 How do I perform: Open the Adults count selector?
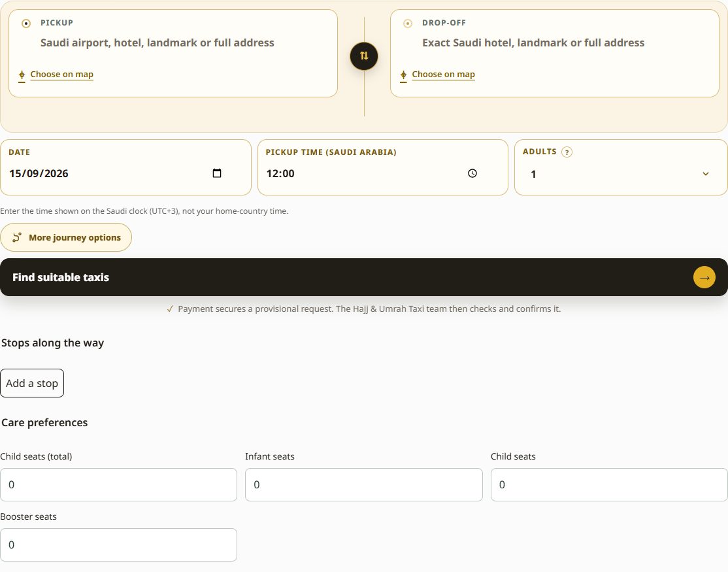click(x=621, y=174)
